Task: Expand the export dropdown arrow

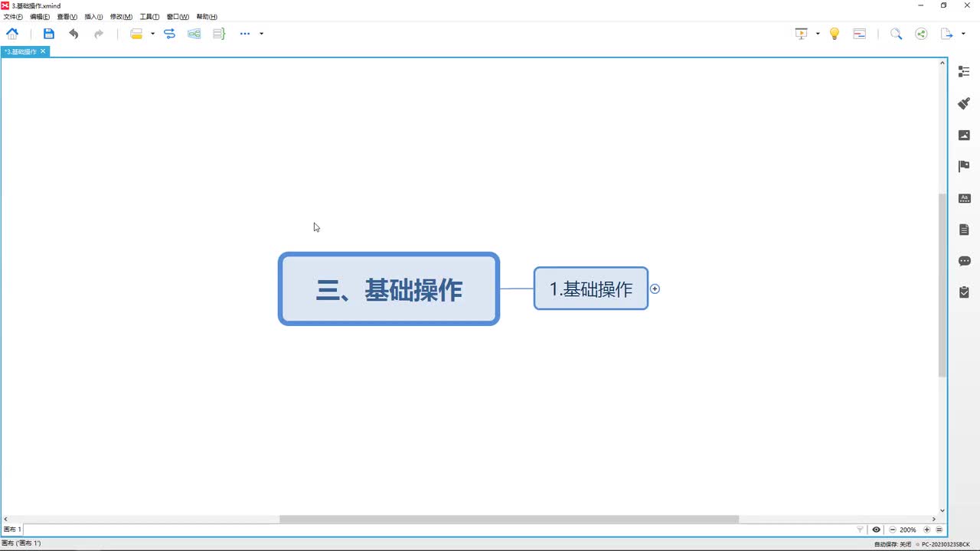Action: tap(963, 34)
